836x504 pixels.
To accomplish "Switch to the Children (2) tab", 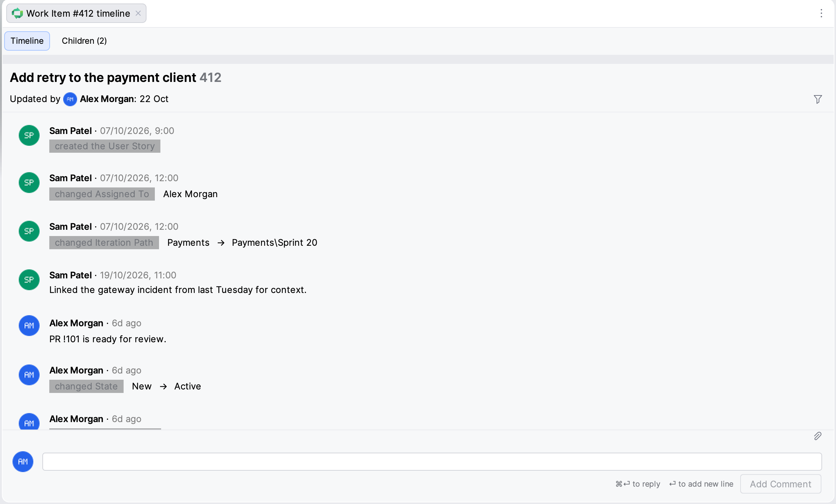I will 84,41.
